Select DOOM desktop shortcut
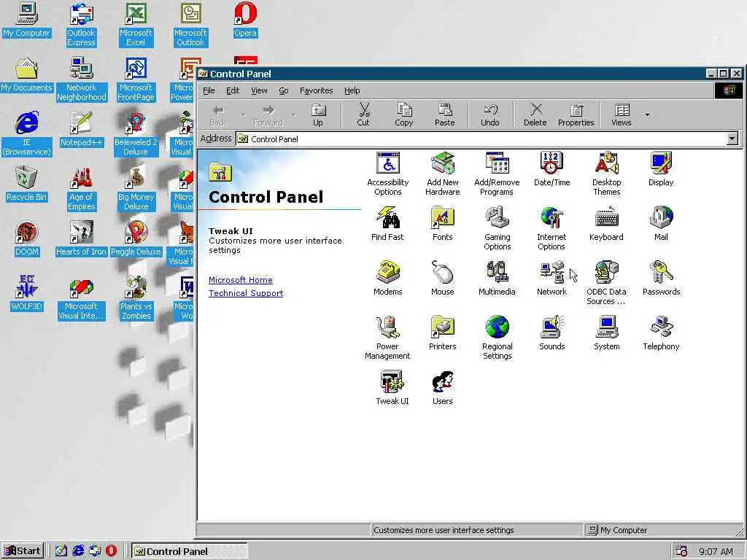747x560 pixels. point(26,239)
